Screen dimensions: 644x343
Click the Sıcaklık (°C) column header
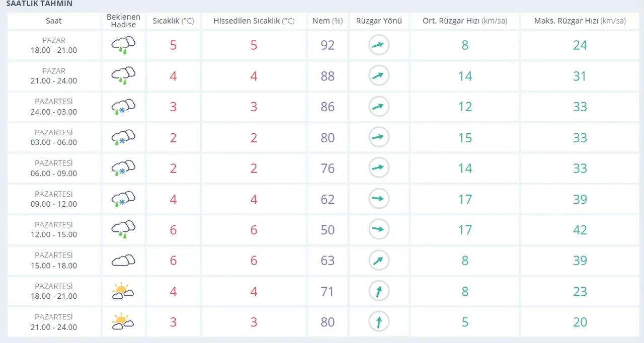point(173,21)
